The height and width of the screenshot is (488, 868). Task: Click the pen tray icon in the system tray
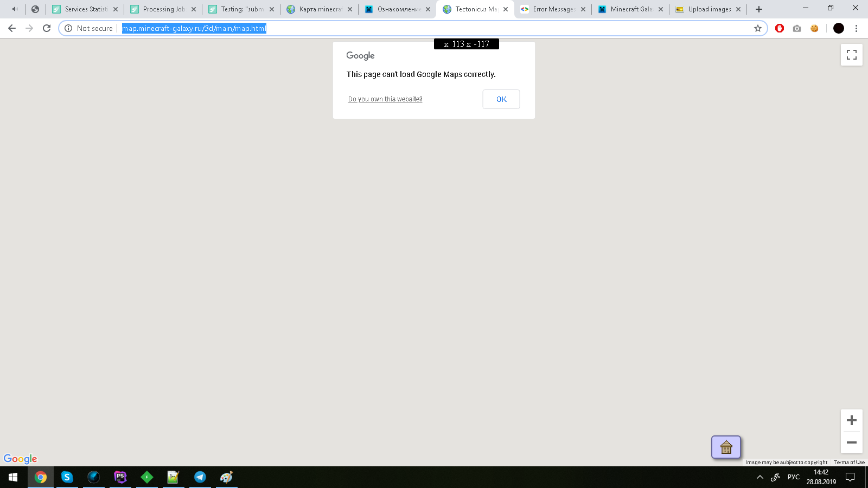[775, 477]
